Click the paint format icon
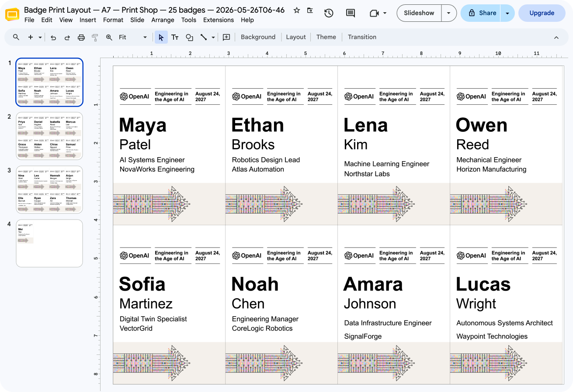This screenshot has height=392, width=573. [95, 37]
